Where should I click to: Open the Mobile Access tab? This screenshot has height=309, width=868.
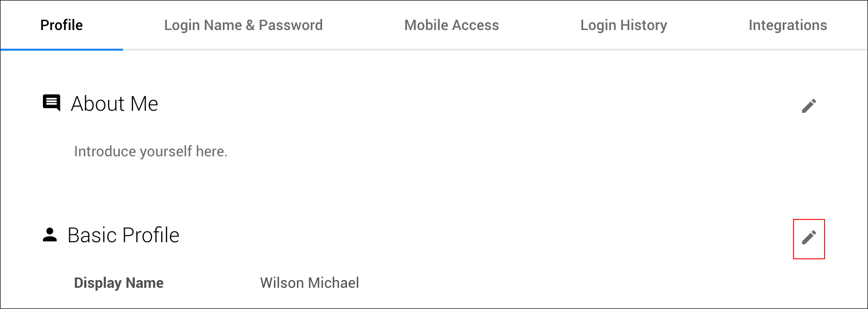[x=451, y=25]
